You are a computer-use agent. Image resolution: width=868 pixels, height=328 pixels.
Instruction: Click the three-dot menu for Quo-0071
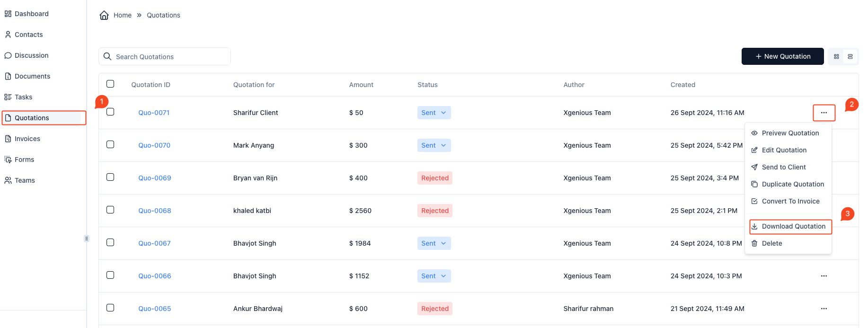coord(824,113)
